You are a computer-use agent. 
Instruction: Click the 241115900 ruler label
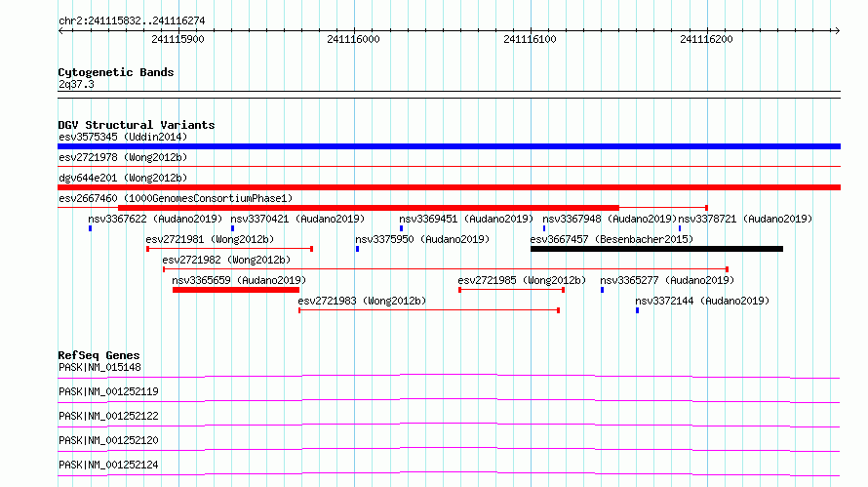click(178, 39)
